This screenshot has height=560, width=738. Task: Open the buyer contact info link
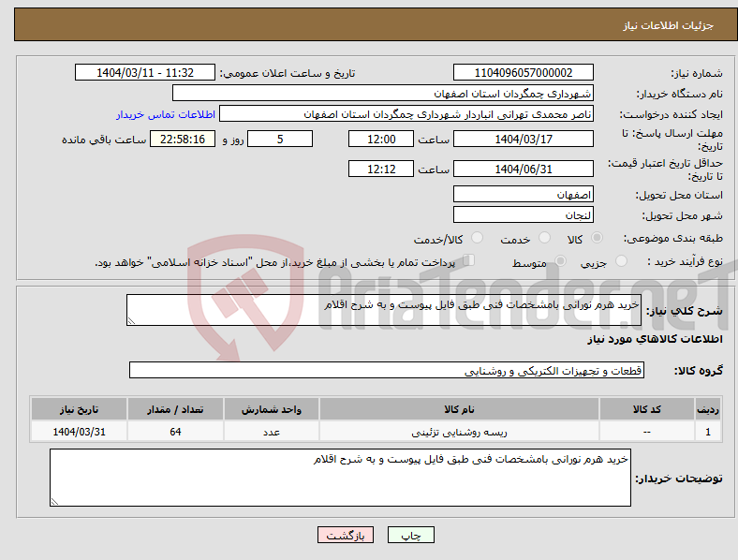166,114
